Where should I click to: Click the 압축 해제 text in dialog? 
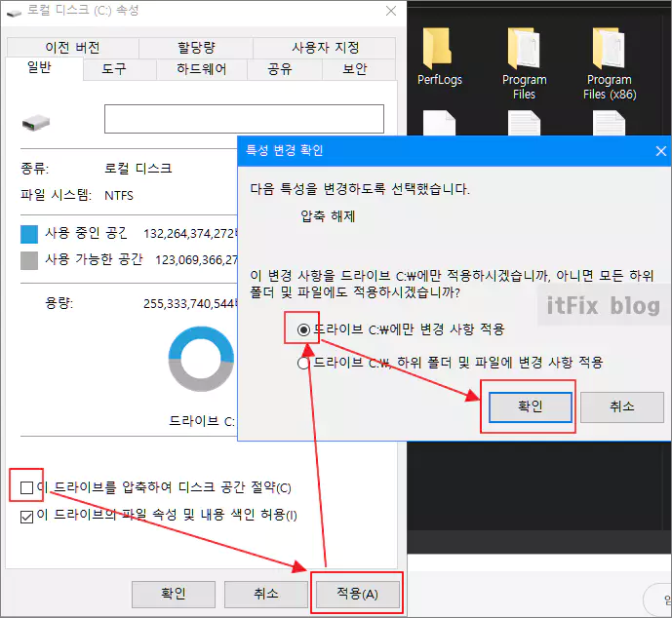[328, 216]
